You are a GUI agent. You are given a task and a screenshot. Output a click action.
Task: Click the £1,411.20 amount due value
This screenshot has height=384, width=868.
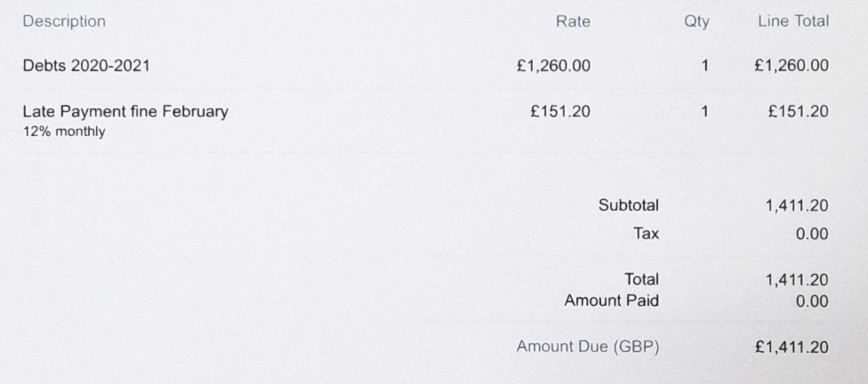[x=792, y=348]
